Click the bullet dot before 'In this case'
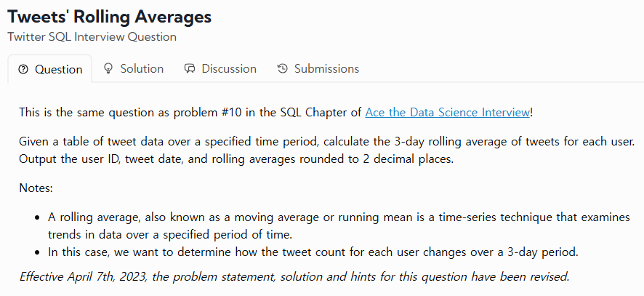 (38, 252)
